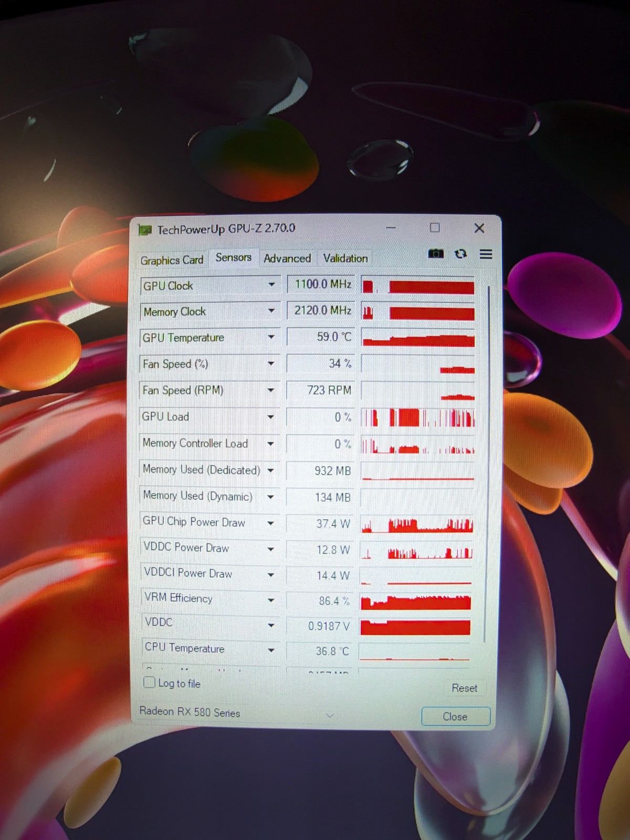Open the GPU-Z hamburger menu
Viewport: 630px width, 840px height.
coord(486,254)
